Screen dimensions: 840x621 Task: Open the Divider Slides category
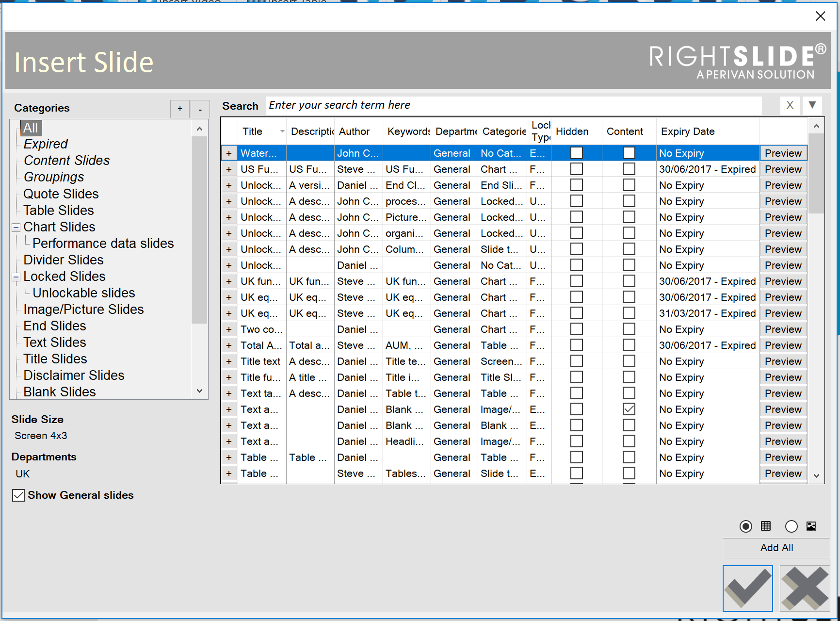[64, 260]
